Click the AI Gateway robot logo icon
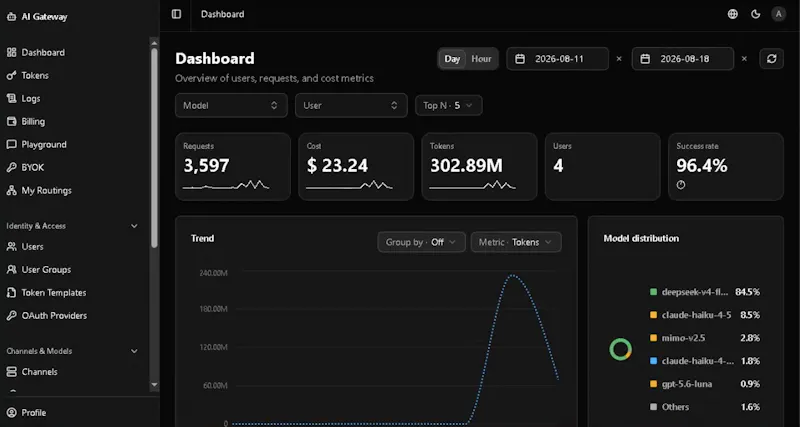This screenshot has height=427, width=800. click(11, 17)
